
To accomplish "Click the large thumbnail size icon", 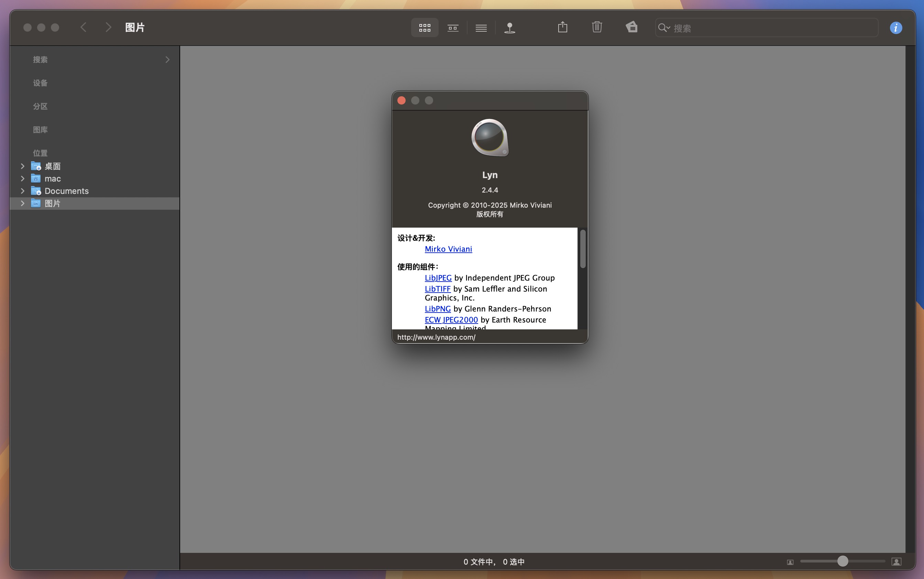I will click(896, 561).
